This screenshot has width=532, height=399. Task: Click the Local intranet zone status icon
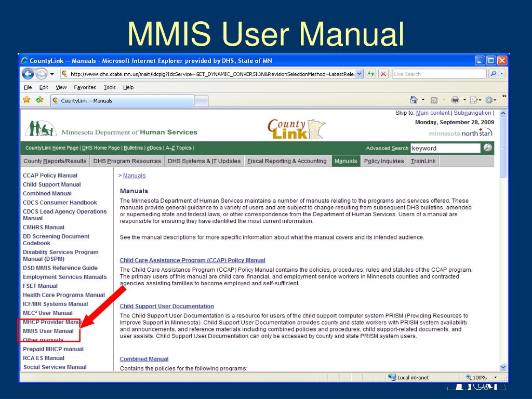[x=392, y=377]
